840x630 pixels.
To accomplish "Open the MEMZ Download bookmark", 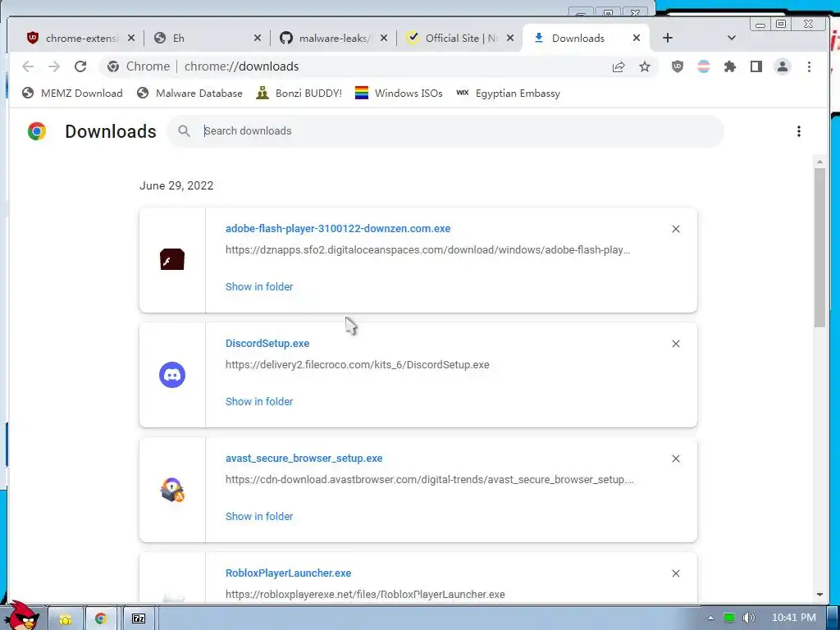I will [x=72, y=94].
